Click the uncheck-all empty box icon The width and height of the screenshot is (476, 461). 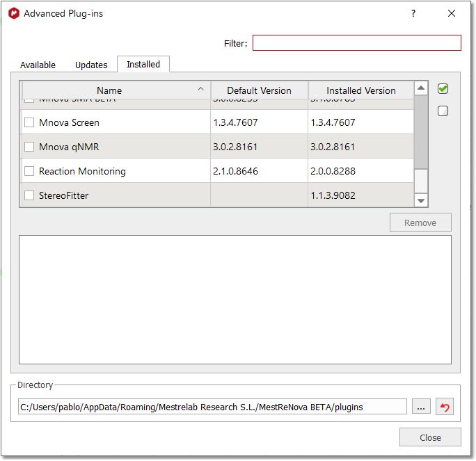tap(443, 111)
